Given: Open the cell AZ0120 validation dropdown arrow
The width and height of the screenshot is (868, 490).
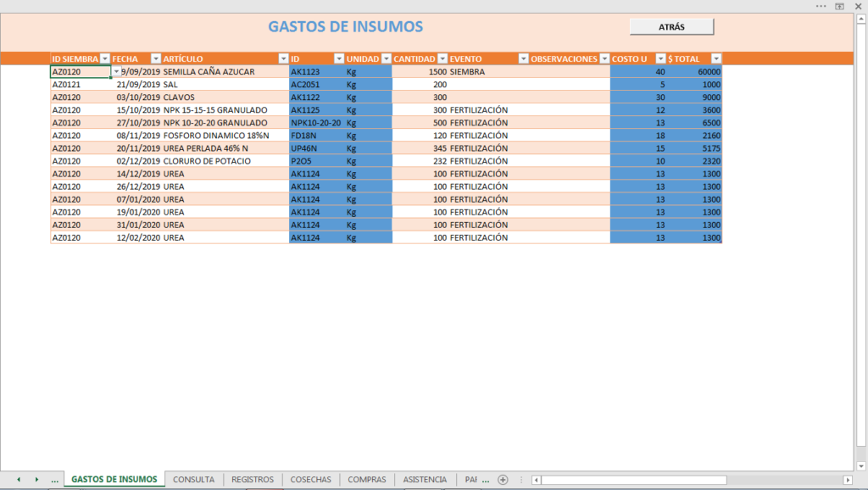Looking at the screenshot, I should pyautogui.click(x=116, y=71).
